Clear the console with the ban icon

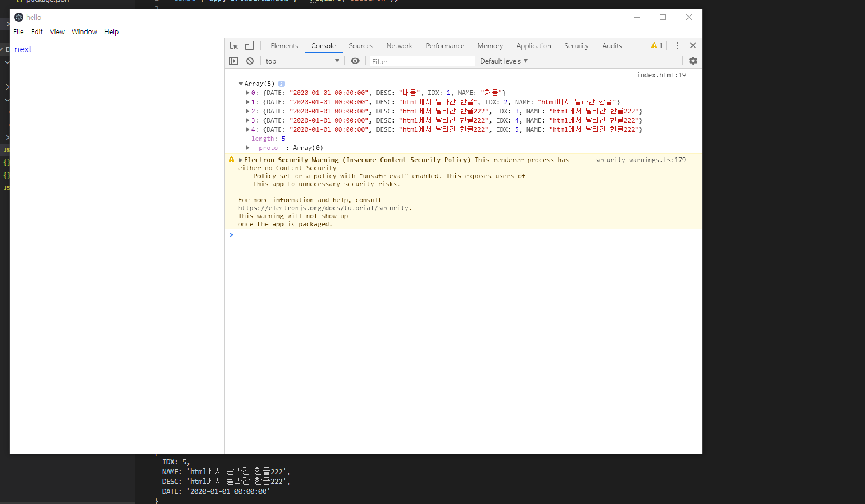(250, 61)
